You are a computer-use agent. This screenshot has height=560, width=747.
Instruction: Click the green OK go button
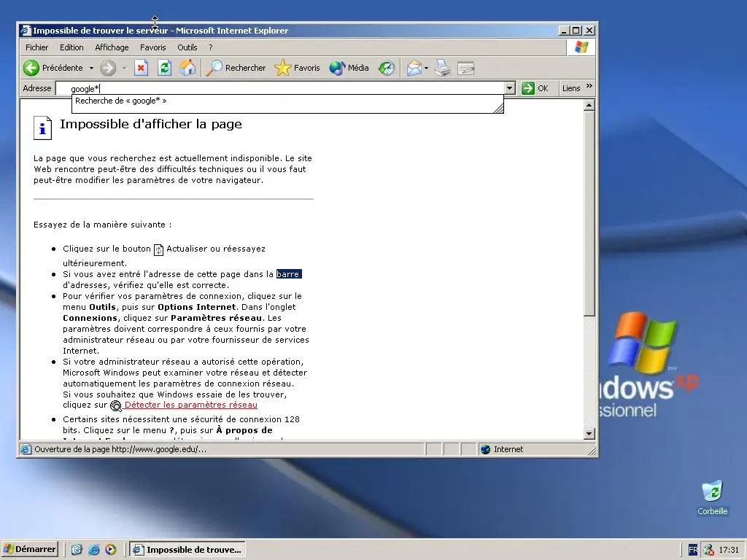click(535, 88)
